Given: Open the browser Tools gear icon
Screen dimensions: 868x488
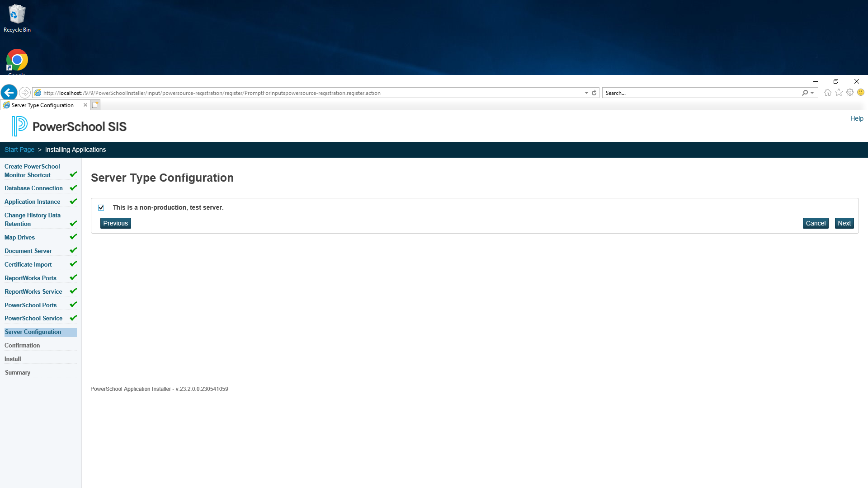Looking at the screenshot, I should click(850, 92).
